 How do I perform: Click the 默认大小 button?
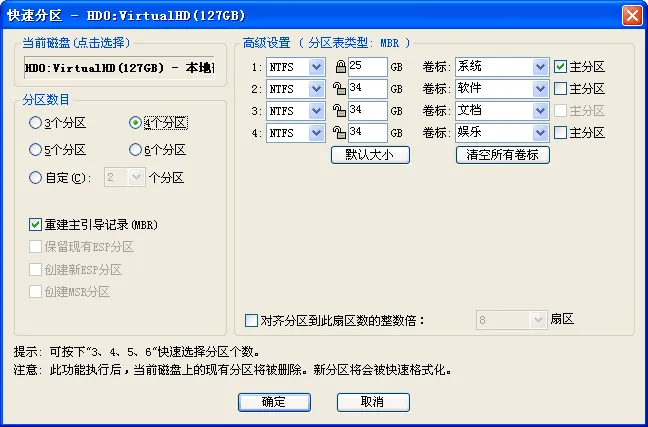click(x=370, y=155)
